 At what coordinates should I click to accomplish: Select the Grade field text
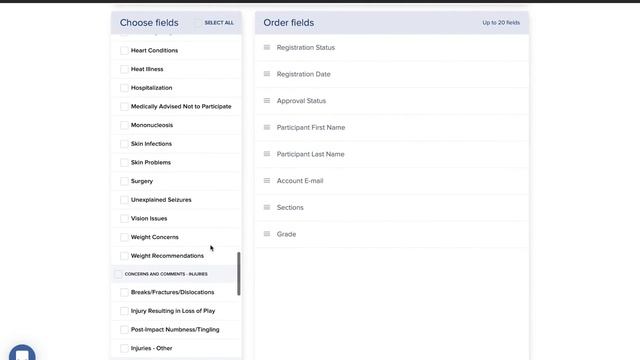pos(287,234)
